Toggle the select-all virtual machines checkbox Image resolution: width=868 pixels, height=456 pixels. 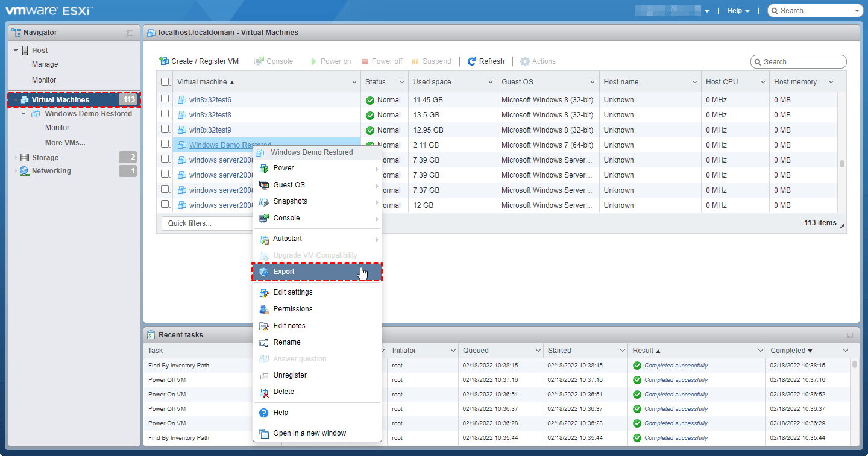[x=165, y=82]
